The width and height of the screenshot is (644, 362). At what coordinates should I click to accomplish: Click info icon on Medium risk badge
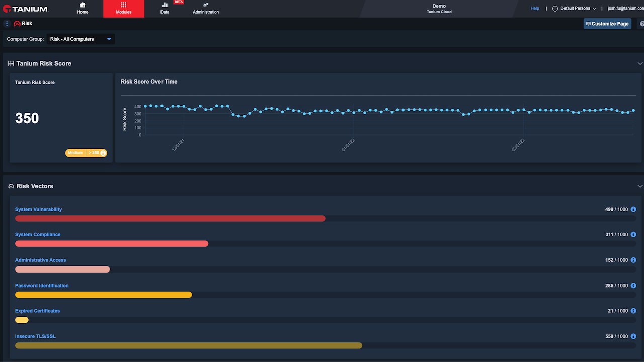point(103,153)
